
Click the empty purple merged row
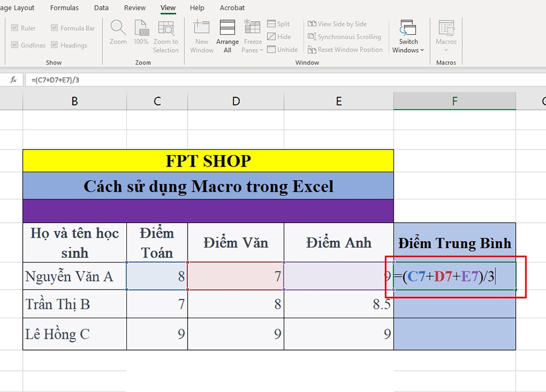click(208, 211)
